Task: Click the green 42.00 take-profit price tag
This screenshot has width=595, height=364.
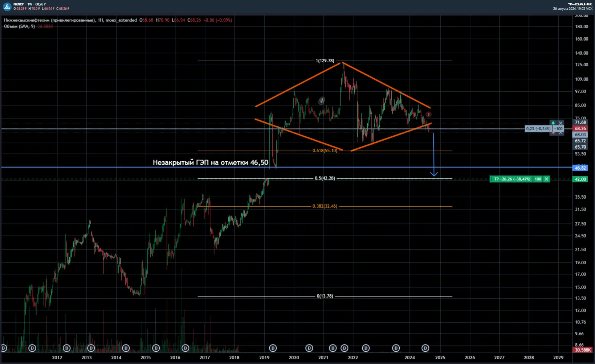Action: (x=580, y=179)
